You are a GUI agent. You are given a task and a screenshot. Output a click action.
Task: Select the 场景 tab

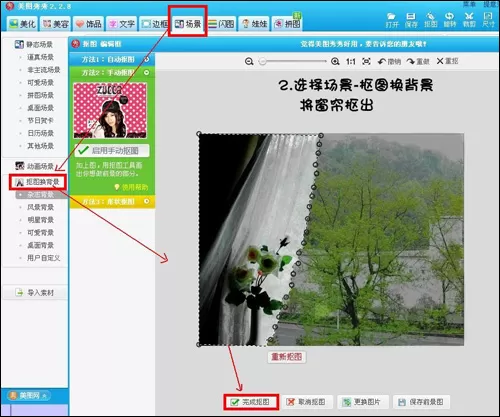pos(188,24)
